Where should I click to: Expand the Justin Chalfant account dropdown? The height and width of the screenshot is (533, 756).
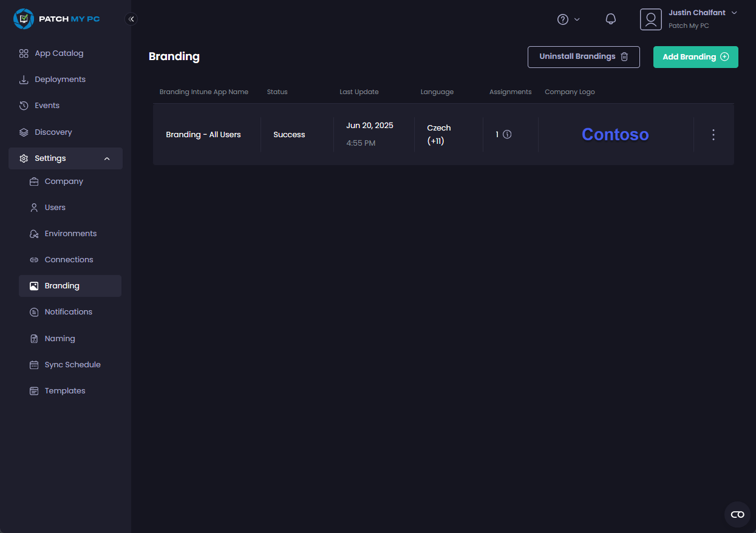click(x=734, y=13)
